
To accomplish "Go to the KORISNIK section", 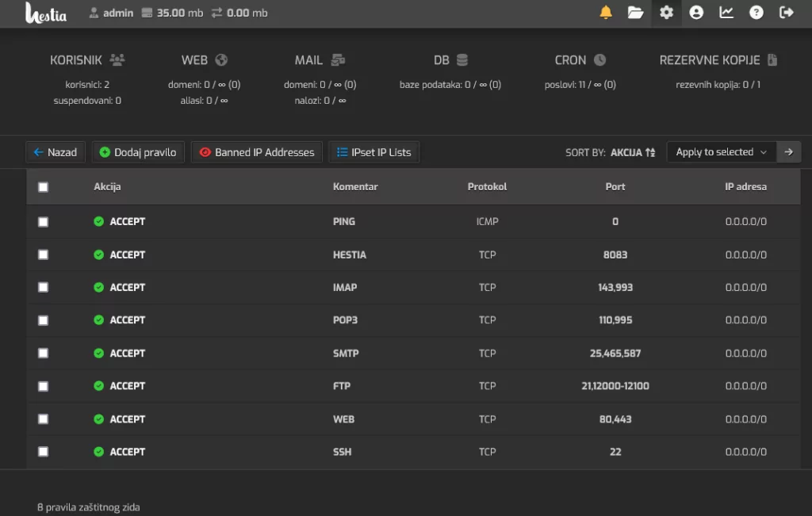I will tap(87, 60).
